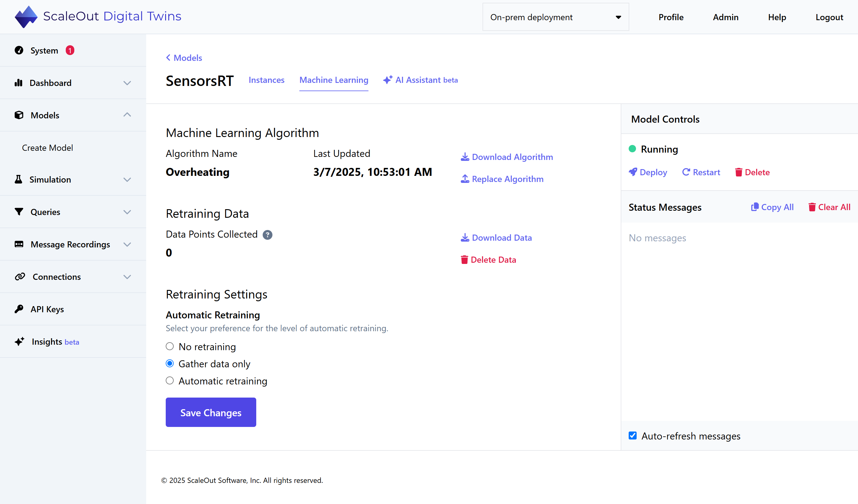
Task: Click the System sidebar label
Action: pos(44,50)
